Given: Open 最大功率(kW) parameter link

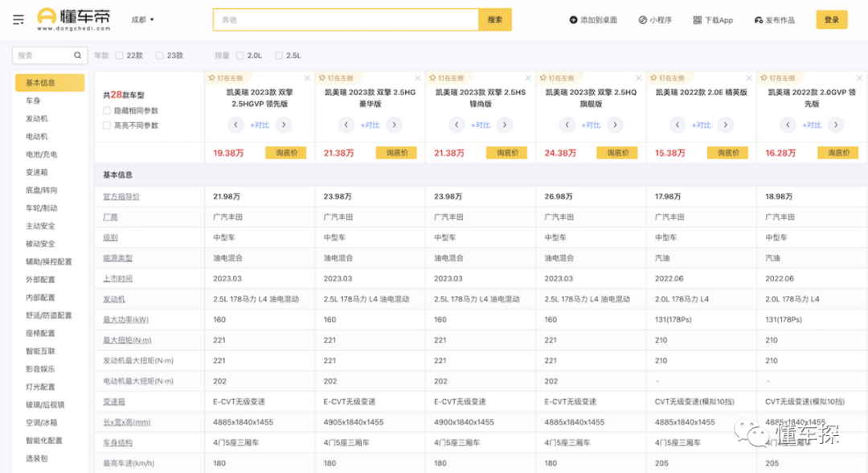Looking at the screenshot, I should pyautogui.click(x=125, y=319).
